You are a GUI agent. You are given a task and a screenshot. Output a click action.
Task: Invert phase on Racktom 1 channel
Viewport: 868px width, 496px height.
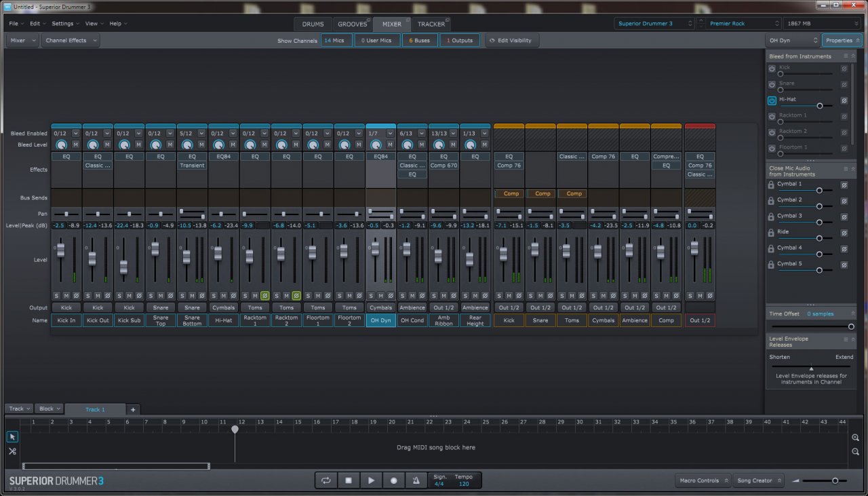(265, 296)
